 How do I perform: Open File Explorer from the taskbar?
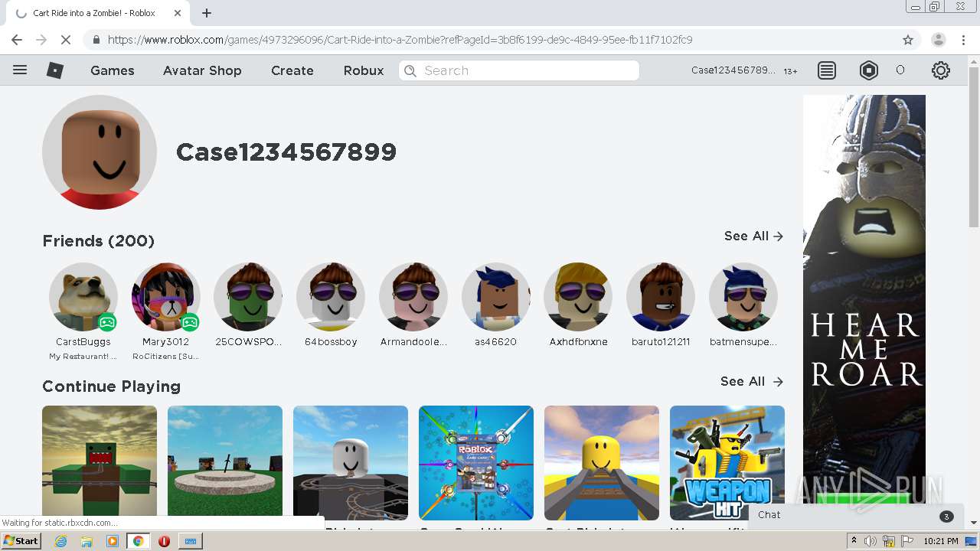(87, 541)
